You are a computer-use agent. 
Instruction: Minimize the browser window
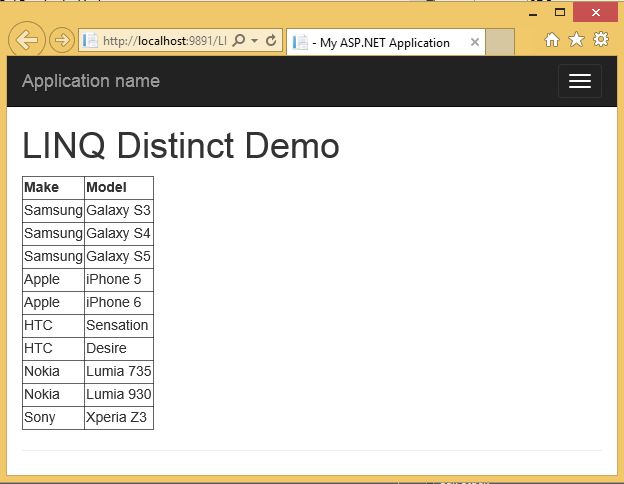coord(533,13)
